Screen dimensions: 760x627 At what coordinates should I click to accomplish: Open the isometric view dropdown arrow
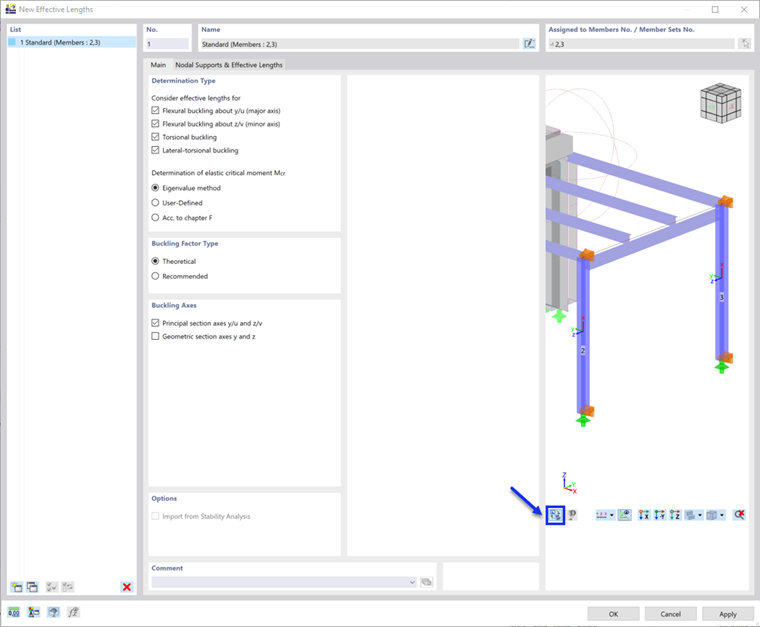point(700,515)
